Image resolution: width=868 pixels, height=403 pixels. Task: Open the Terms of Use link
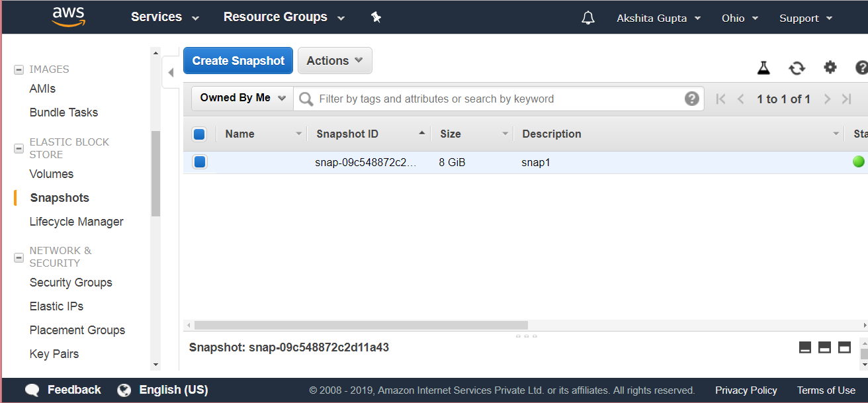tap(826, 390)
